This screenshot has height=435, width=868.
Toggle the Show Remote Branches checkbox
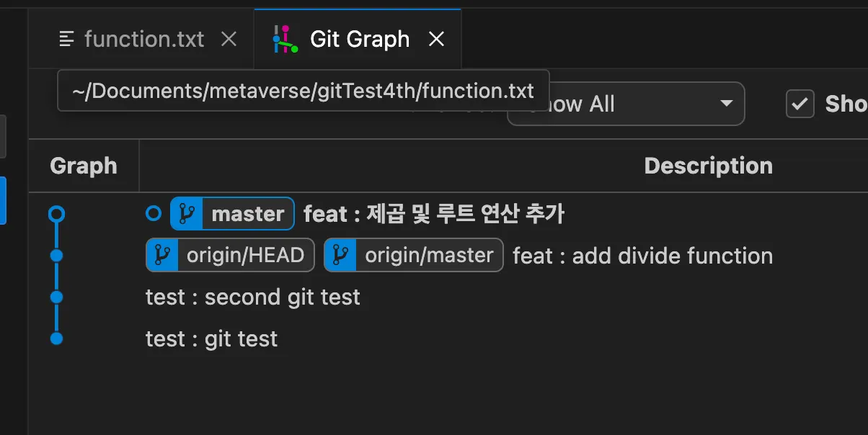point(800,104)
